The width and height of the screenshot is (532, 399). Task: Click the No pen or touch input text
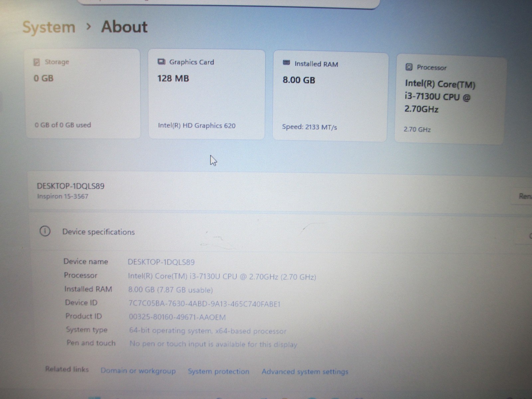[213, 344]
